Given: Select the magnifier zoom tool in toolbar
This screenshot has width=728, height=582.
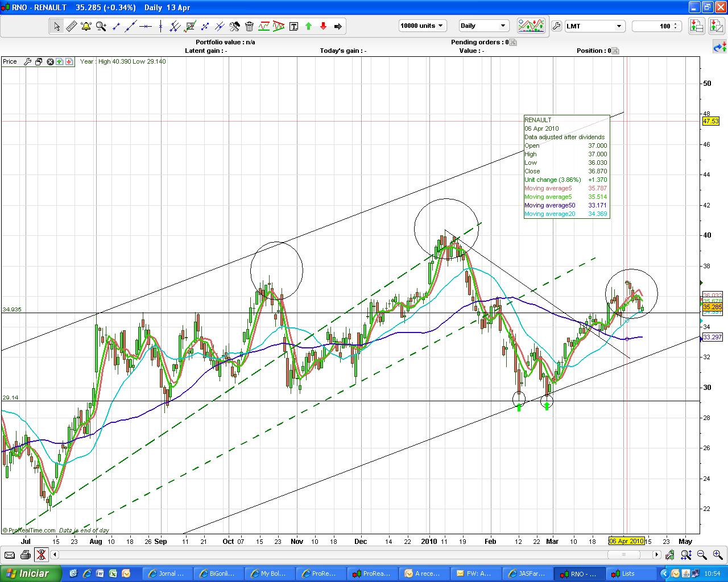Looking at the screenshot, I should pyautogui.click(x=101, y=26).
